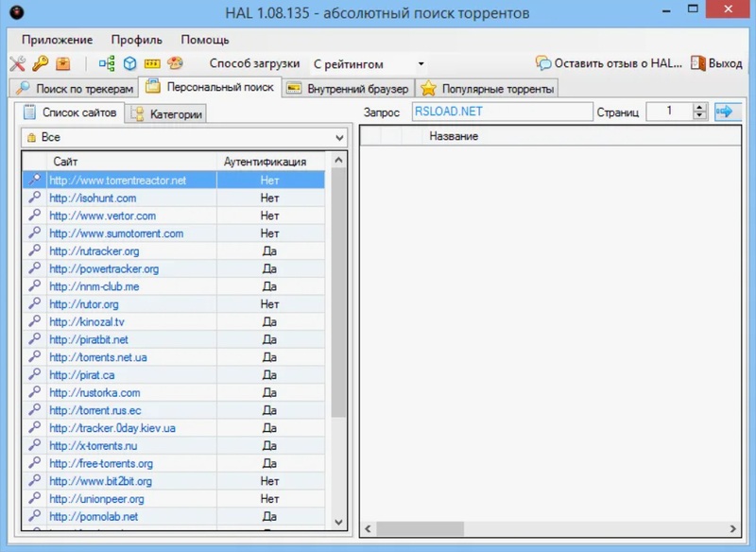Image resolution: width=756 pixels, height=552 pixels.
Task: Click the blue cube icon in toolbar
Action: click(129, 64)
